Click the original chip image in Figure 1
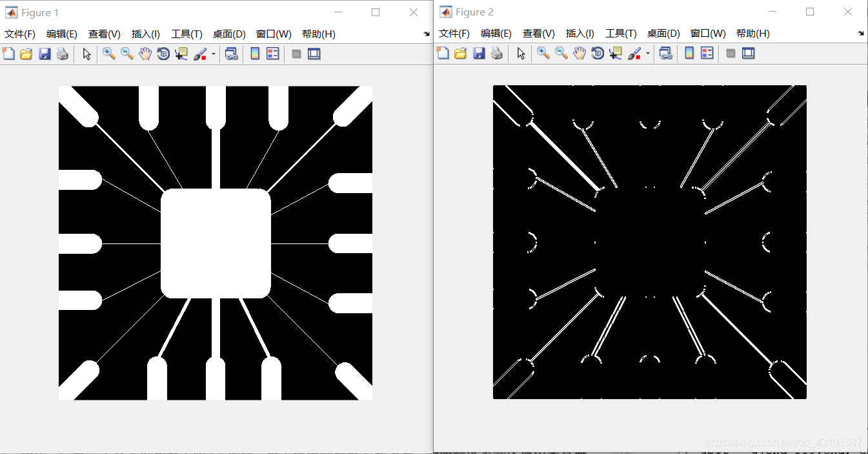 coord(216,243)
